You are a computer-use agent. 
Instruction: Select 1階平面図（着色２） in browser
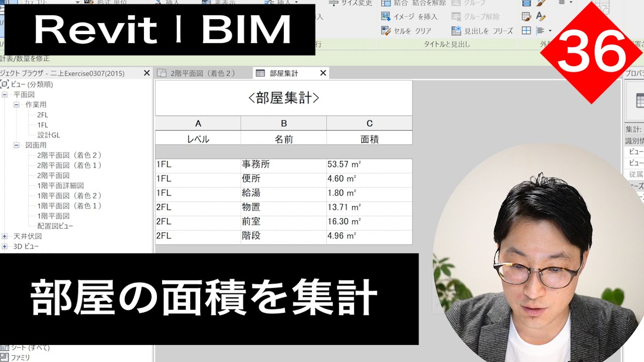pos(69,196)
